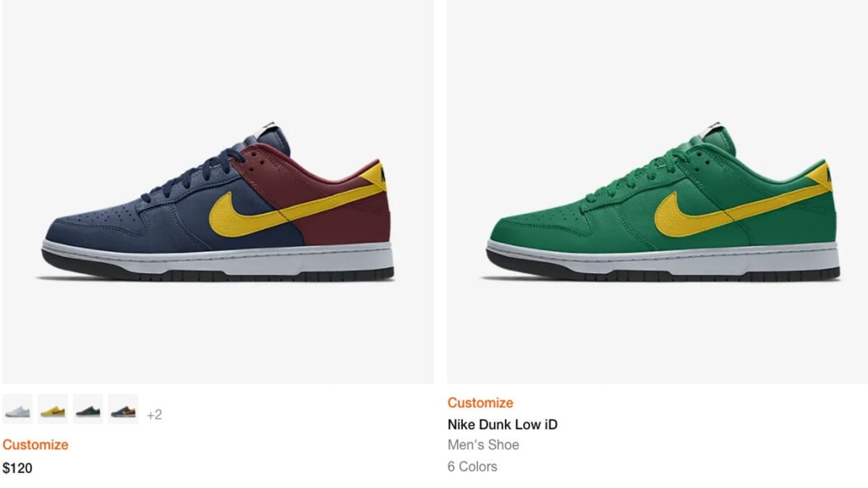Screen dimensions: 868x488
Task: Pick the navy and maroon shoe thumbnail
Action: 123,409
